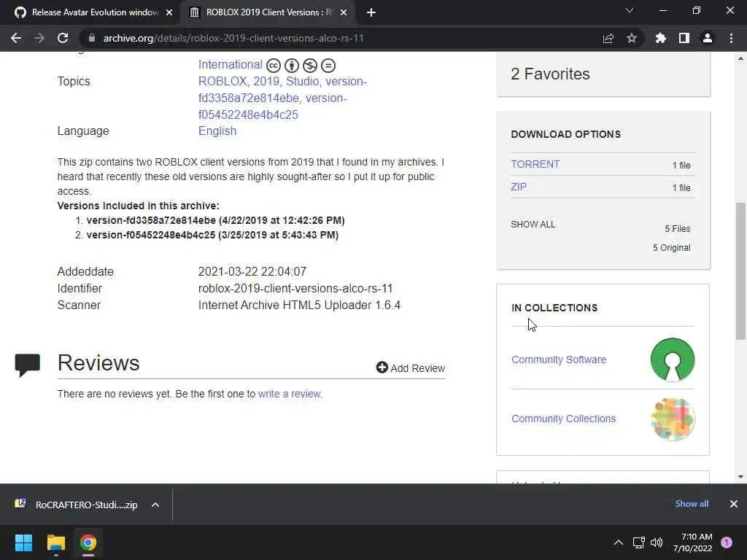
Task: Open the Windows Start menu
Action: pos(23,542)
